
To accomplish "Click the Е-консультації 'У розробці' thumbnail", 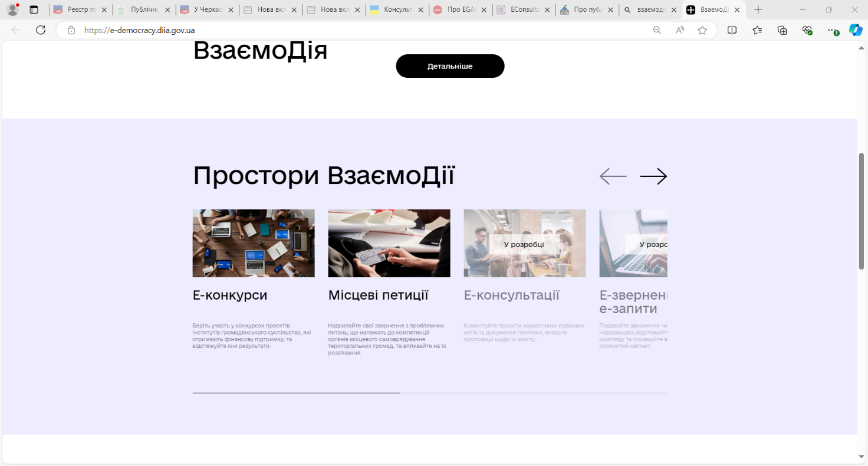I will pyautogui.click(x=525, y=243).
